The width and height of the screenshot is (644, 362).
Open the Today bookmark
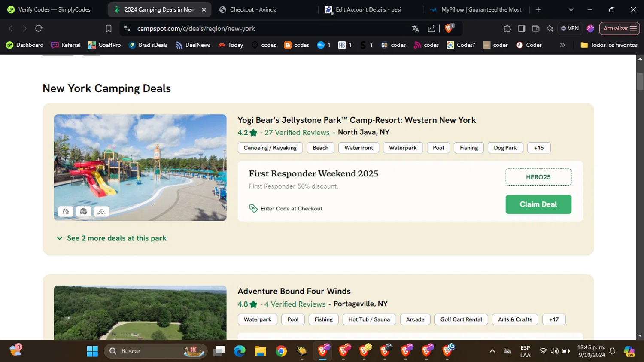click(x=231, y=45)
